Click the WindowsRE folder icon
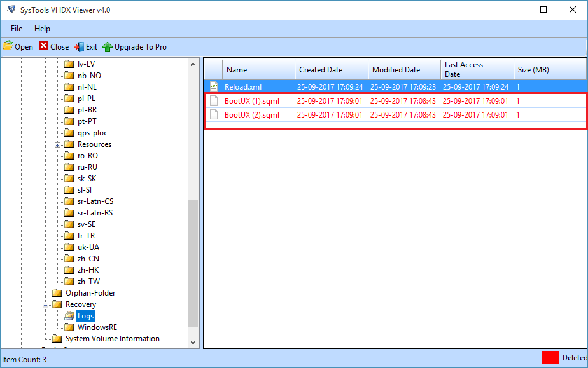Screen dimensions: 588x368 click(x=69, y=327)
